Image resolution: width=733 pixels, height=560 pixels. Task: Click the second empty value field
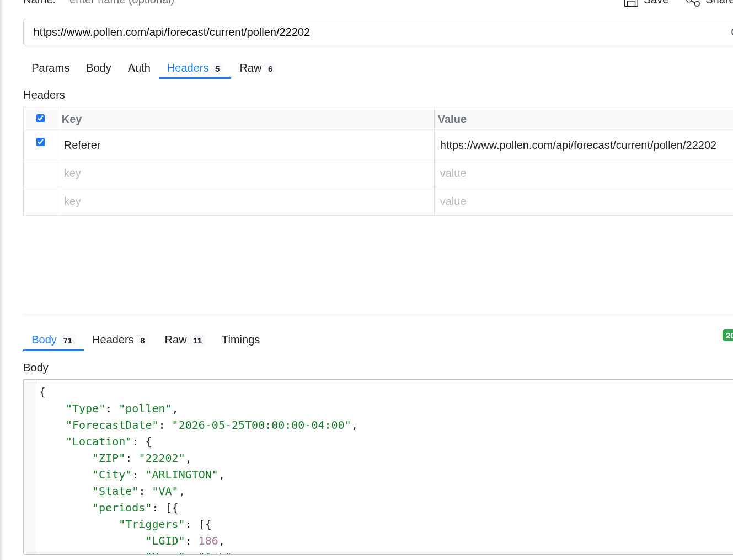tap(584, 201)
